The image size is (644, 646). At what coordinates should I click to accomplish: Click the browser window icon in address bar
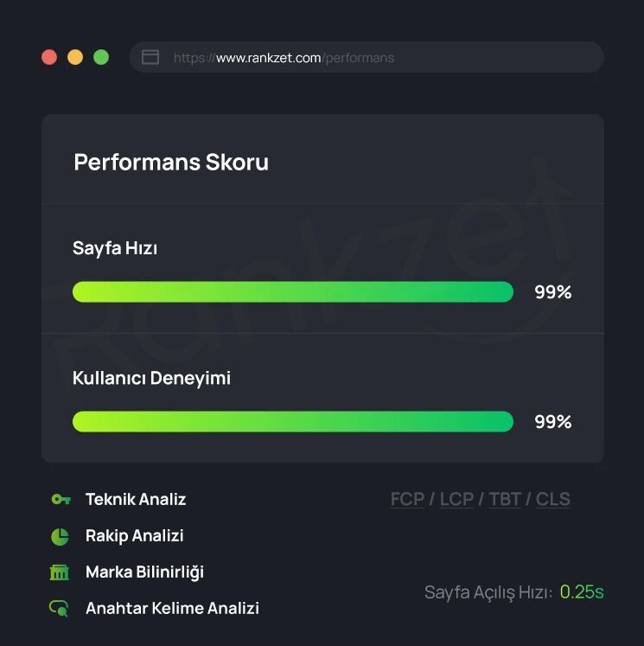[150, 57]
